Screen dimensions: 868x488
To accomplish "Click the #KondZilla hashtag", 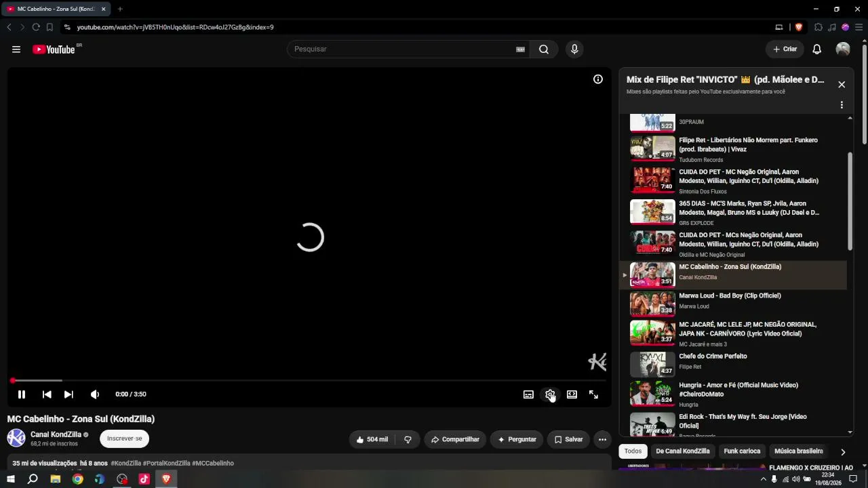I will pyautogui.click(x=126, y=464).
